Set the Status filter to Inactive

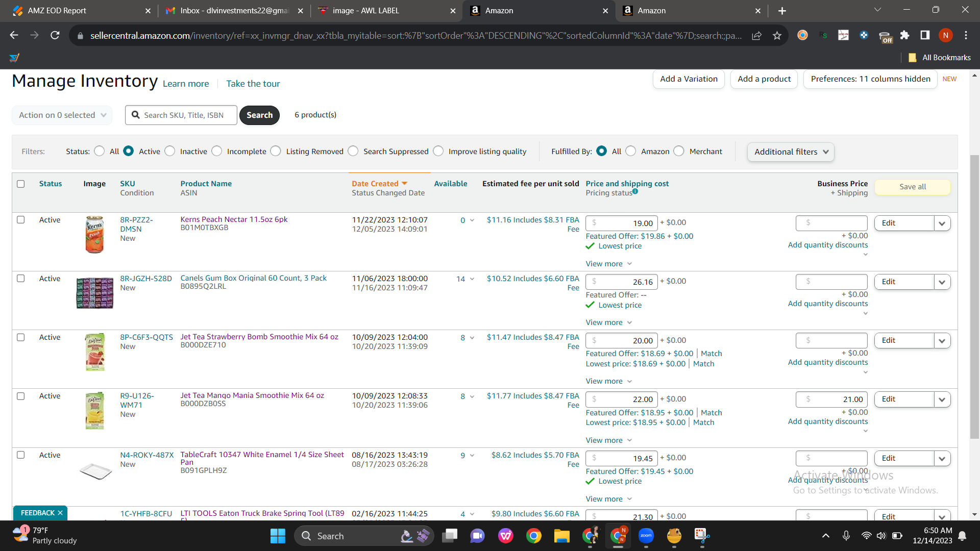(x=170, y=151)
